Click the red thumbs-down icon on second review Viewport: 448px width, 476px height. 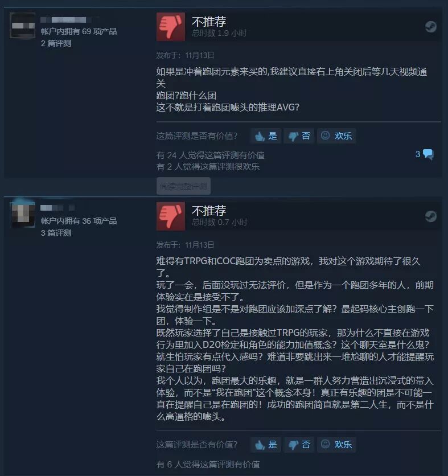pos(171,216)
